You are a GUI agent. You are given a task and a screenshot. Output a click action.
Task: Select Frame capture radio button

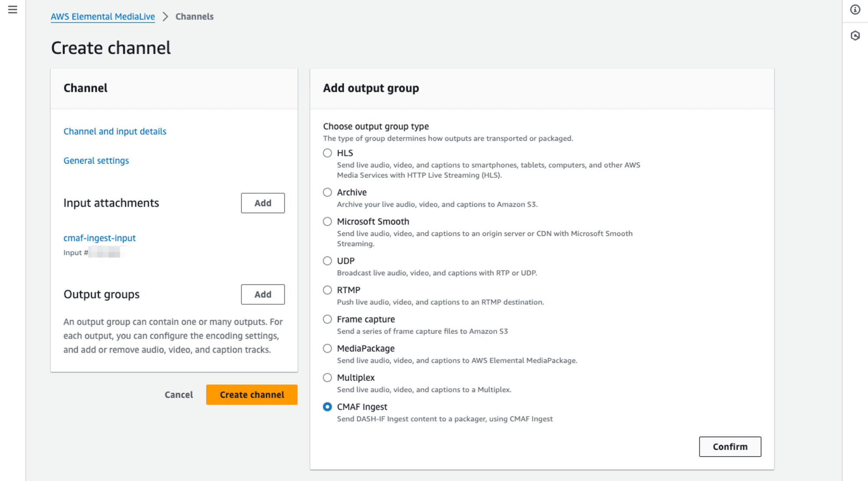pyautogui.click(x=327, y=319)
